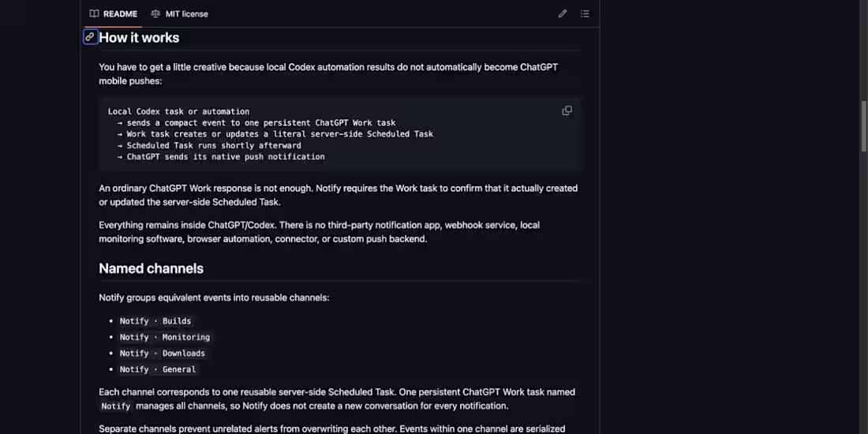Select 'Notify · Monitoring' list item
Viewport: 868px width, 434px height.
point(165,337)
